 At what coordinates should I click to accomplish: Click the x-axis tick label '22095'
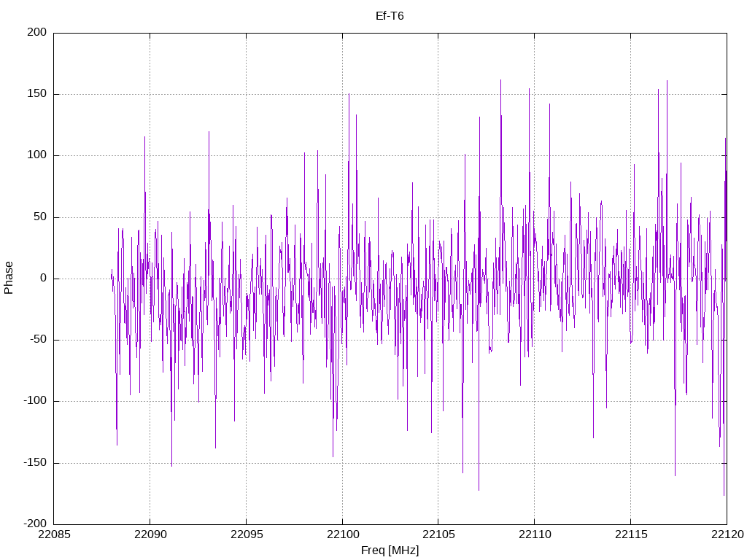pyautogui.click(x=247, y=534)
